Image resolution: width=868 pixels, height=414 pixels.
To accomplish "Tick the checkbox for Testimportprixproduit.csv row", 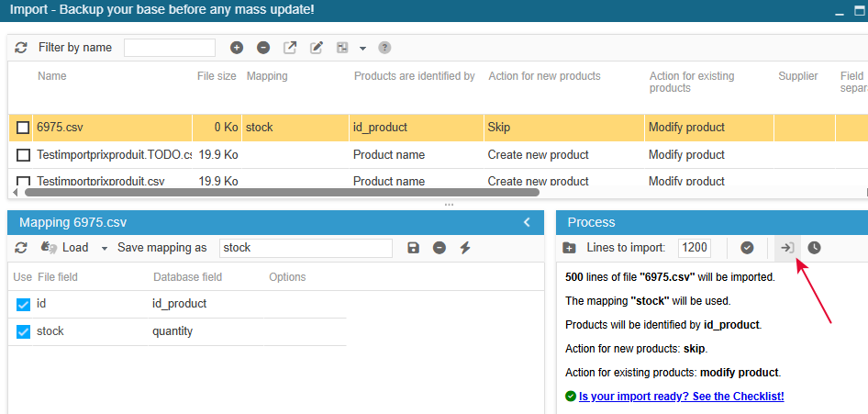I will point(23,182).
